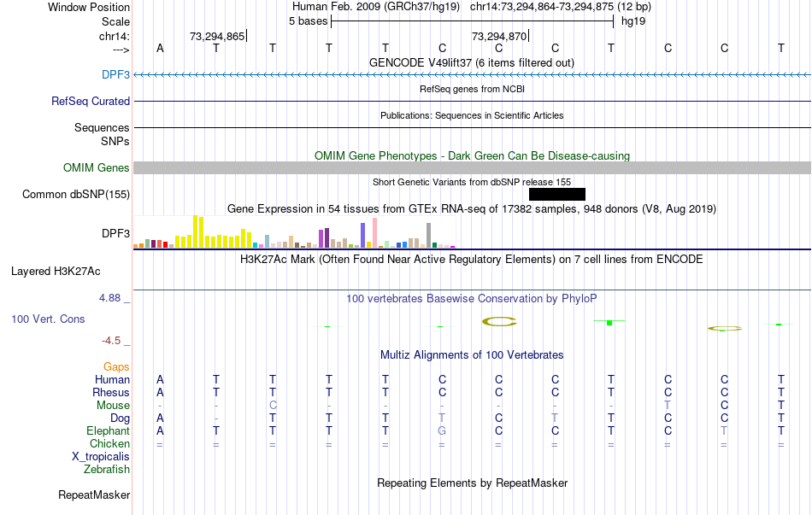Viewport: 812px width, 515px height.
Task: Click the faded C in the Mouse row
Action: coord(273,406)
